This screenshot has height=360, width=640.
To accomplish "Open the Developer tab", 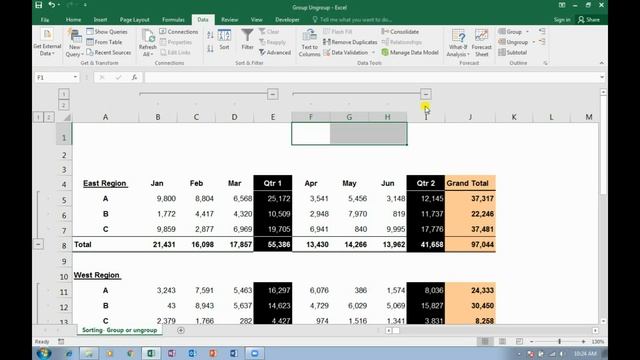I will tap(287, 20).
